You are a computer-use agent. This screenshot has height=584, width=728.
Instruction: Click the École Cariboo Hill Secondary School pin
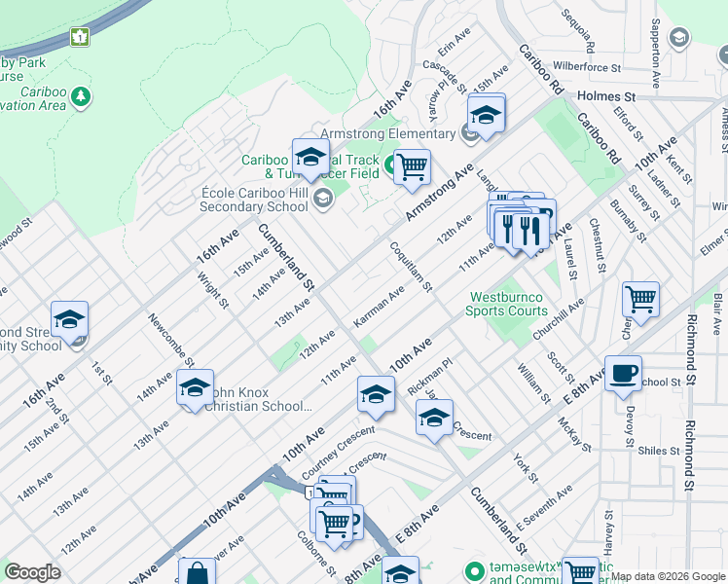(x=323, y=199)
